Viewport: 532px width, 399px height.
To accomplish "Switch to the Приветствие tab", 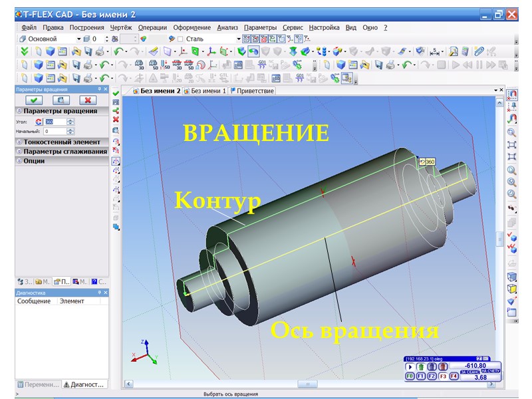I will (252, 91).
